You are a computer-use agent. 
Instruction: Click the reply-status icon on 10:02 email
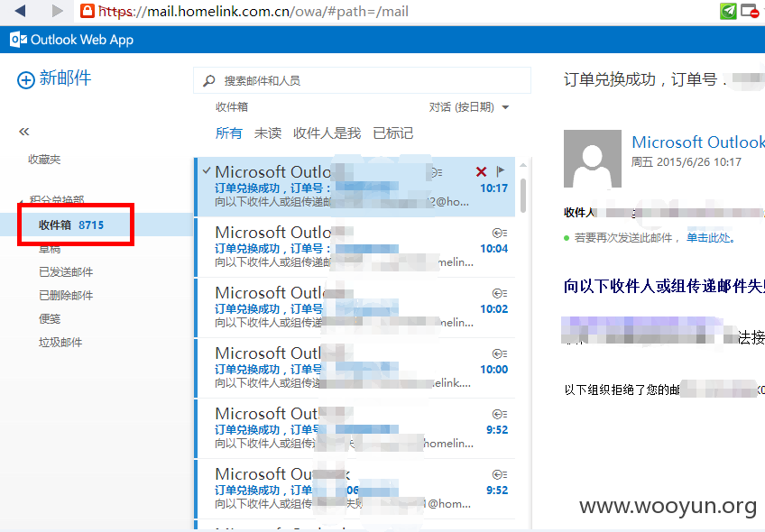500,293
